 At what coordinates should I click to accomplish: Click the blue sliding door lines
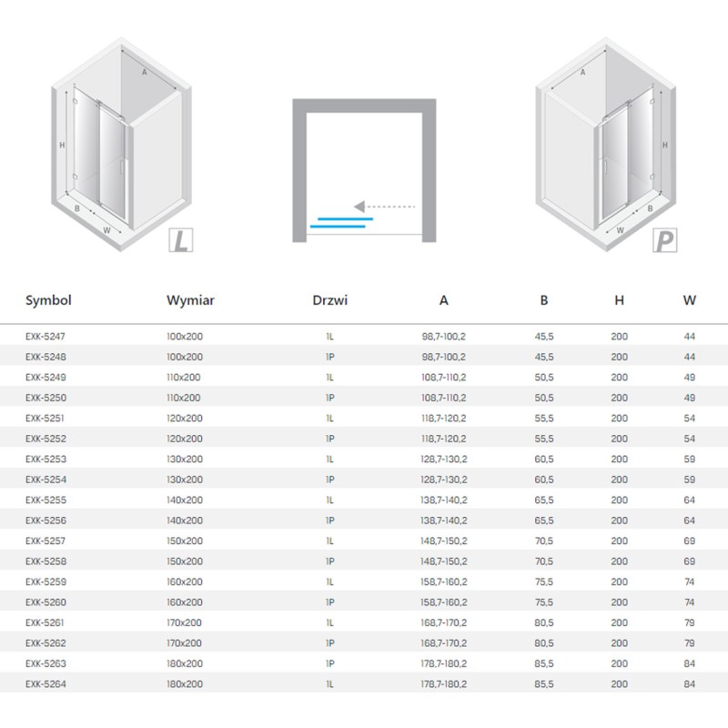pos(341,222)
